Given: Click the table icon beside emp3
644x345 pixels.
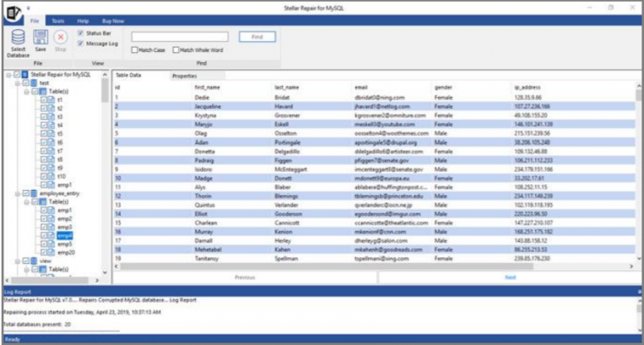Looking at the screenshot, I should point(51,227).
